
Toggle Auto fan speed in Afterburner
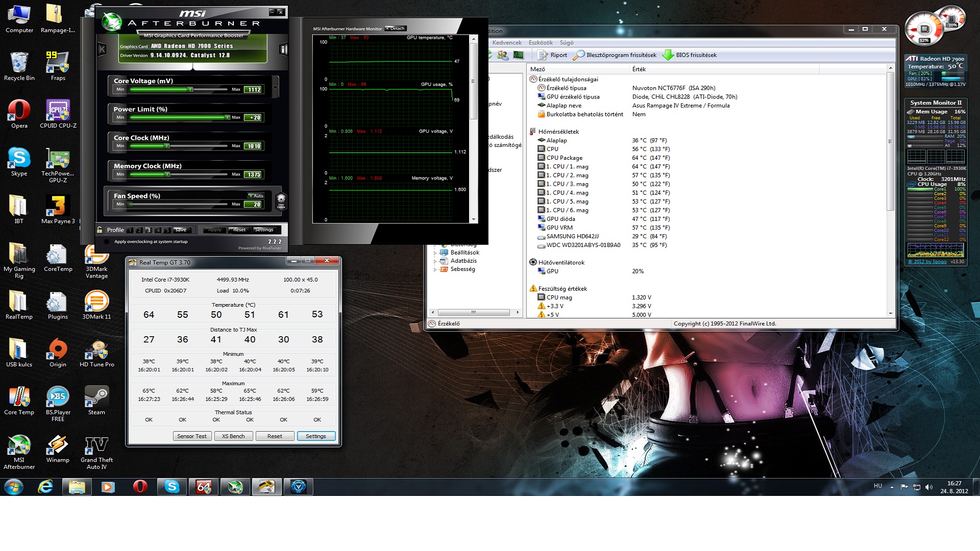click(256, 196)
